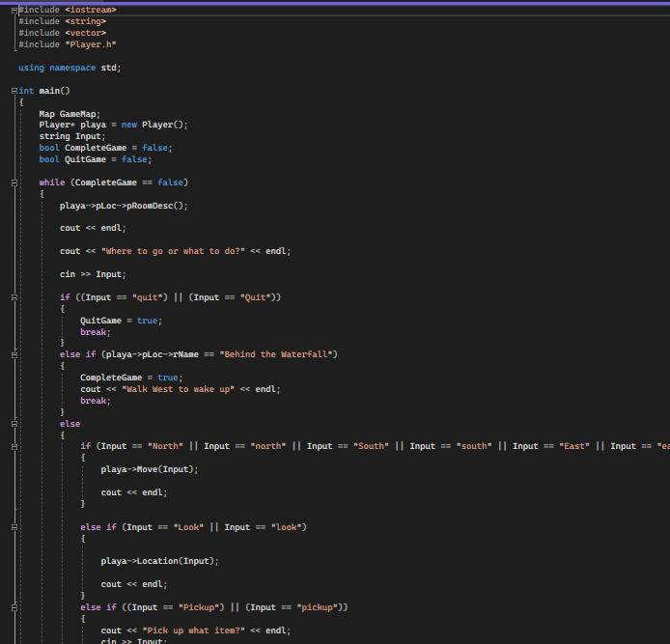This screenshot has width=670, height=644.
Task: Click the 'playa->Move(Input);' call
Action: pyautogui.click(x=150, y=469)
